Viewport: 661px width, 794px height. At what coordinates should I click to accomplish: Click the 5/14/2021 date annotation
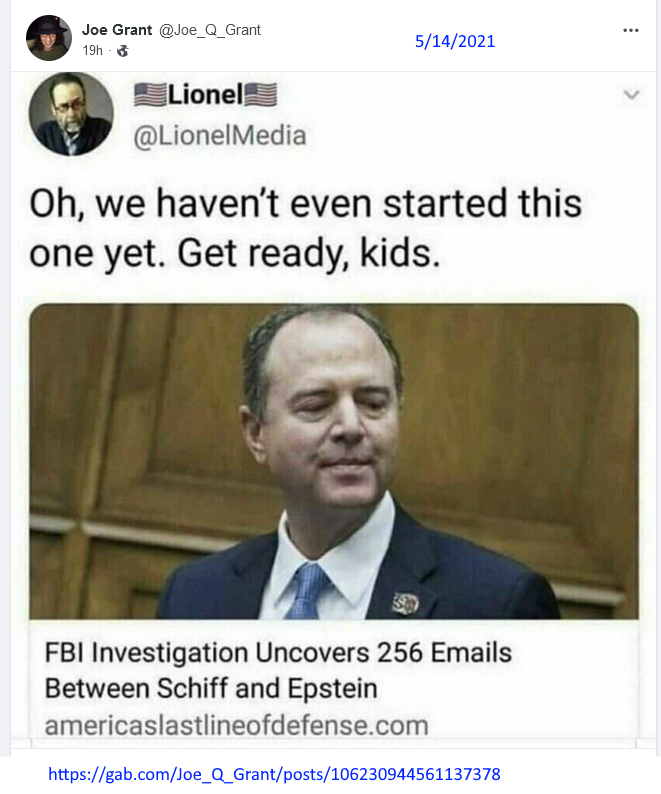point(455,41)
